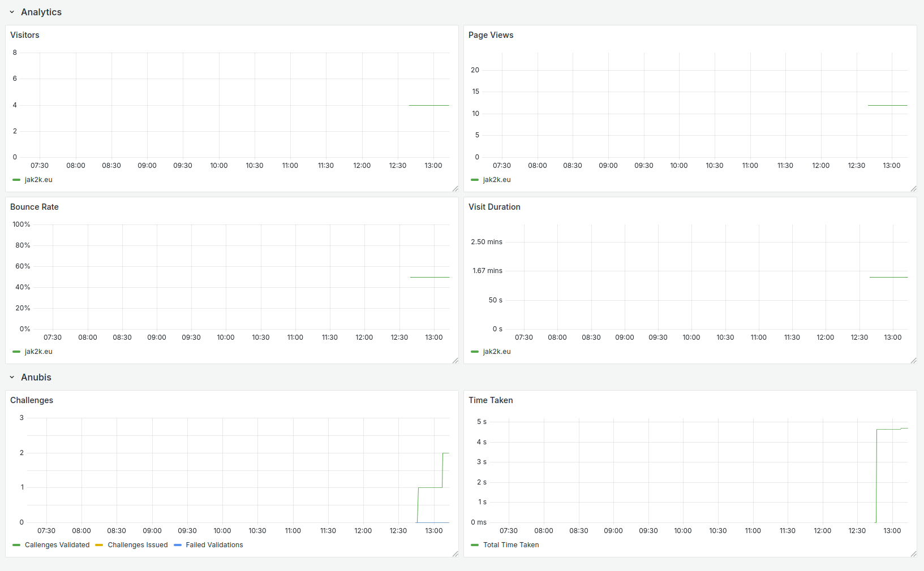Collapse the Anubis row chevron
Screen dimensions: 924x571
click(12, 377)
